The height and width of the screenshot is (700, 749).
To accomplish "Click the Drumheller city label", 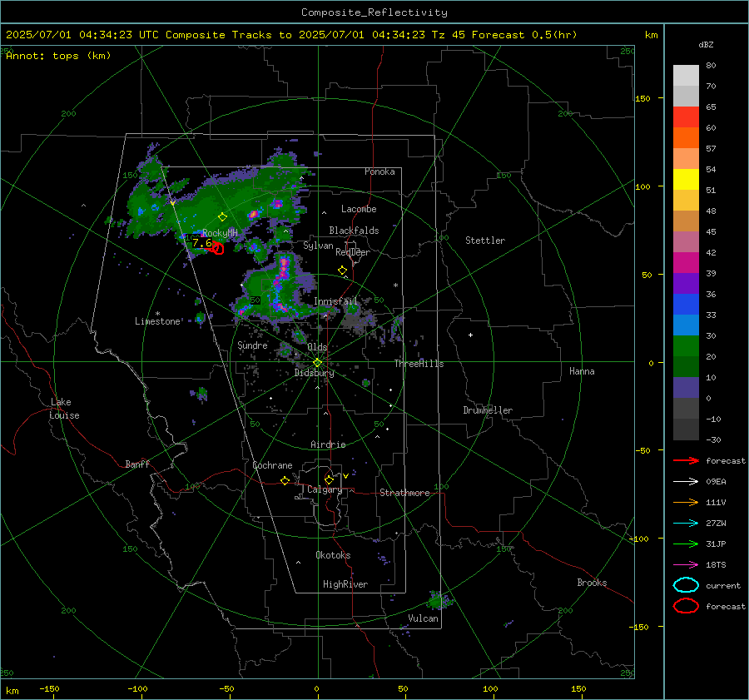I will [x=488, y=410].
